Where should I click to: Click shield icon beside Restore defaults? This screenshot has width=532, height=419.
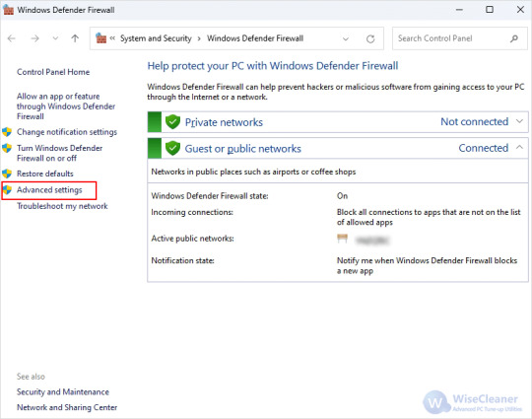[7, 174]
